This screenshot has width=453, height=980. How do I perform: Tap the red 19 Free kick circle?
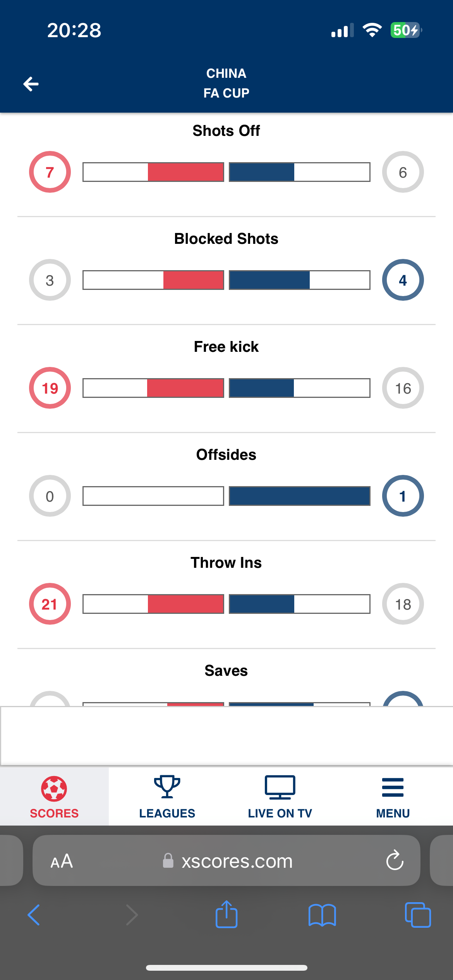point(50,388)
